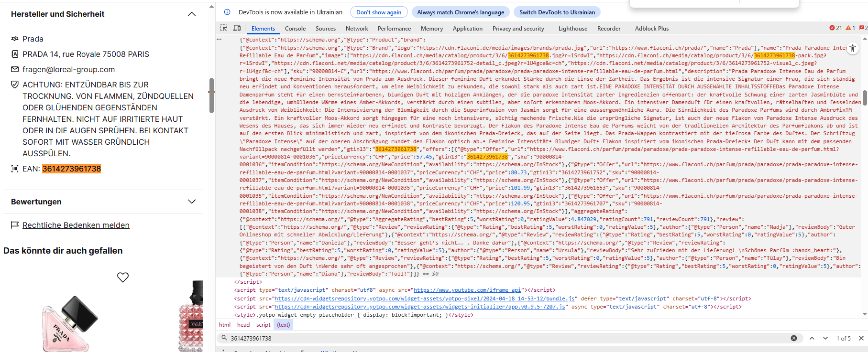The width and height of the screenshot is (868, 352).
Task: Click the search magnifier icon
Action: click(x=224, y=338)
